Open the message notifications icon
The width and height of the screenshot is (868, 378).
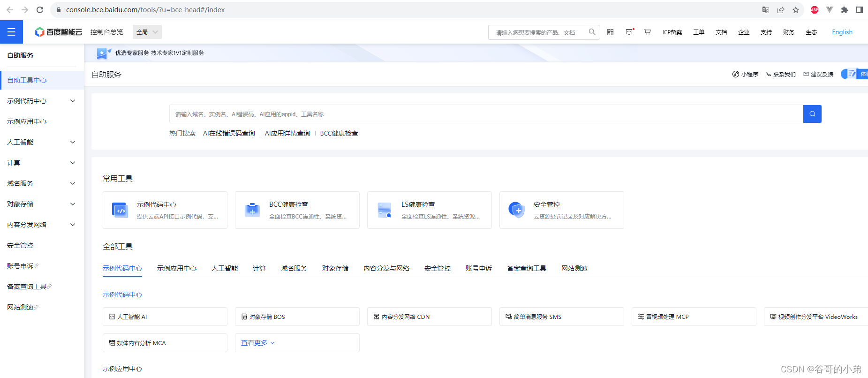629,32
